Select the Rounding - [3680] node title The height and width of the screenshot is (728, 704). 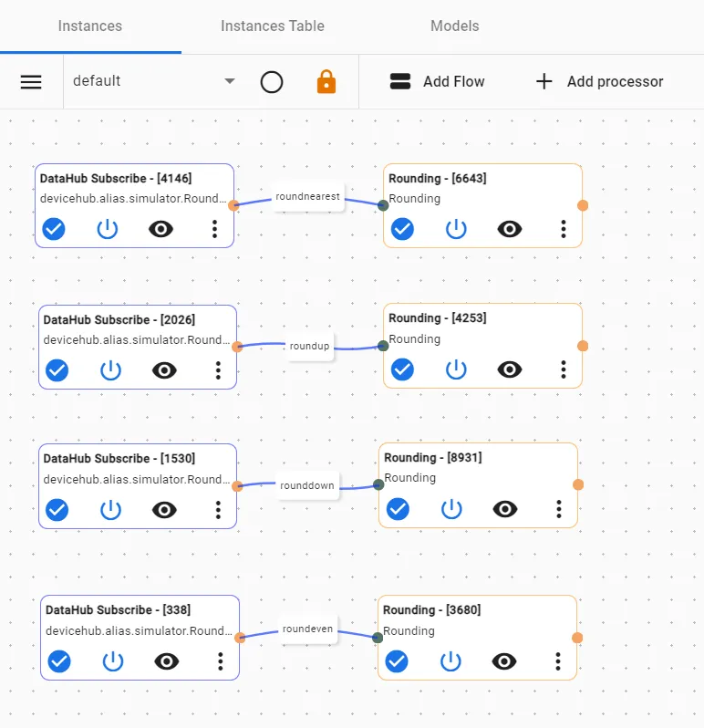432,609
